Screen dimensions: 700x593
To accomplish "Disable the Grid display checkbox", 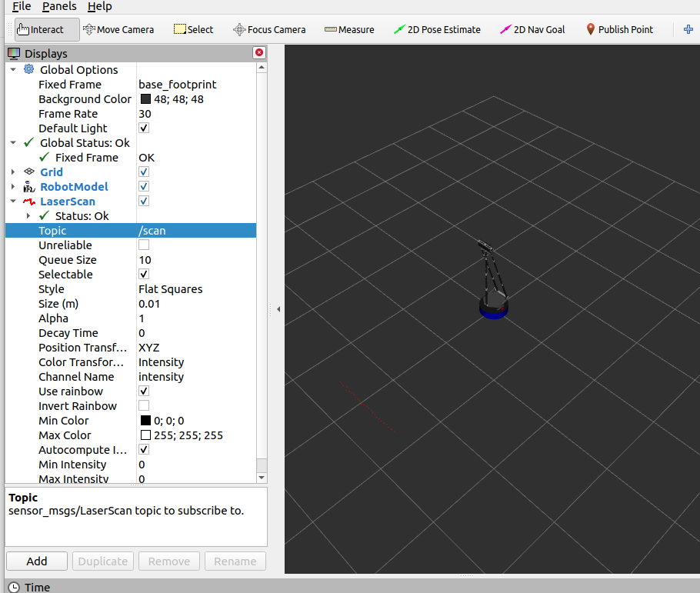I will coord(144,172).
